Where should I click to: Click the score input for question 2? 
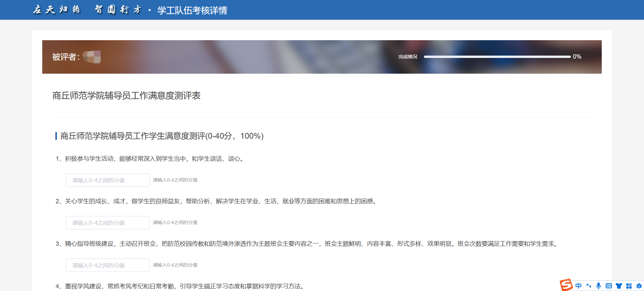[107, 223]
